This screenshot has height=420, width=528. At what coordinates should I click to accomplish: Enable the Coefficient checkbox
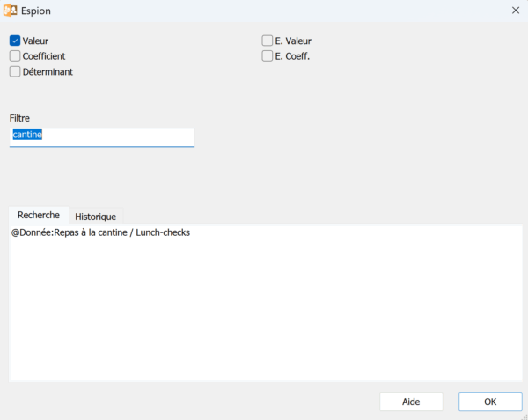[15, 56]
